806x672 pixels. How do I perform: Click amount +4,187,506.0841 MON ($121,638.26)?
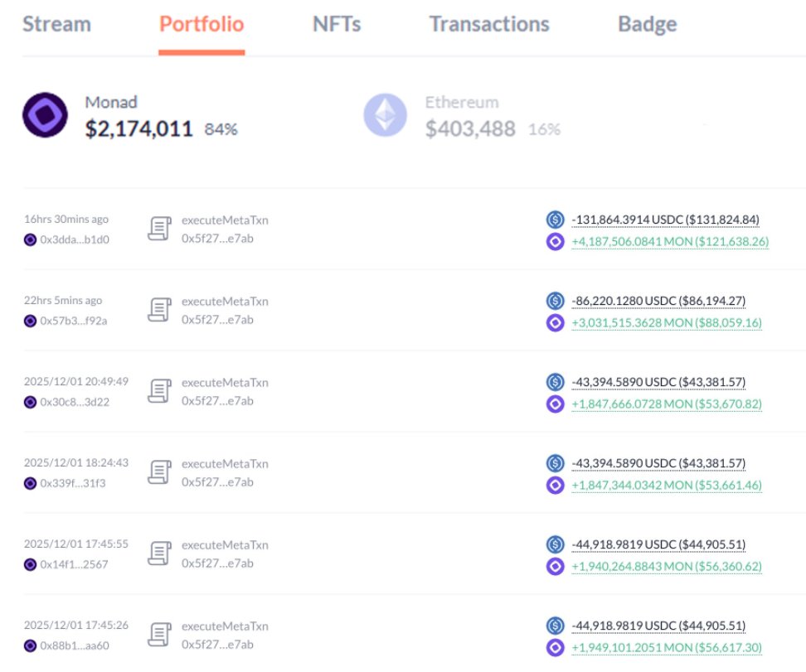(670, 241)
